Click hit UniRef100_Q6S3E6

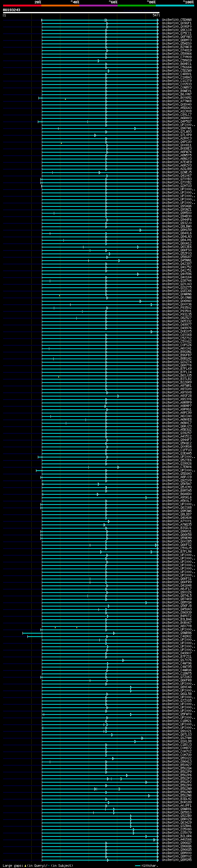[177, 247]
